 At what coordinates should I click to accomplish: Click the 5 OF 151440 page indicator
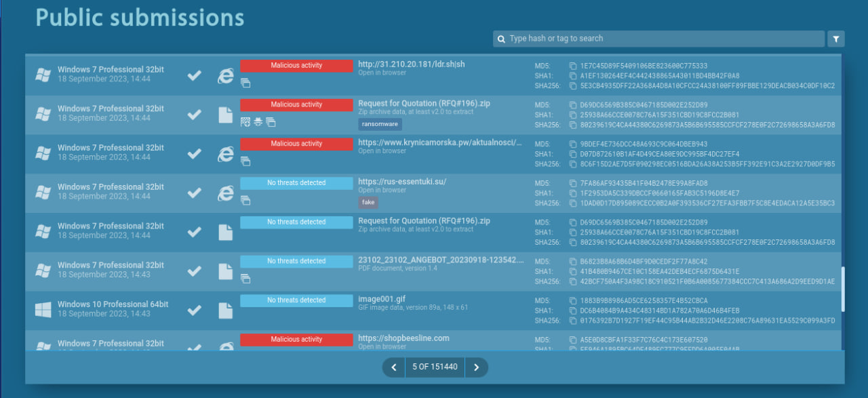click(x=435, y=367)
